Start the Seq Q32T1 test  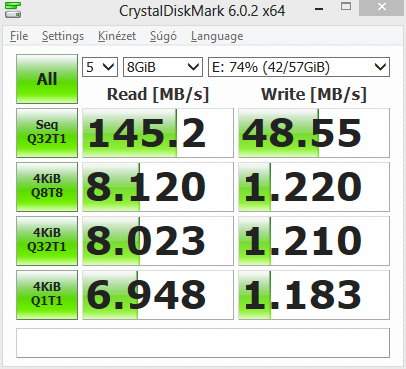[x=47, y=133]
